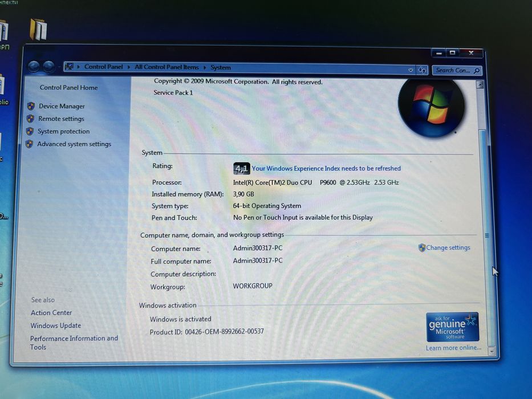Open Performance Information and Tools link
The height and width of the screenshot is (399, 532).
[74, 343]
